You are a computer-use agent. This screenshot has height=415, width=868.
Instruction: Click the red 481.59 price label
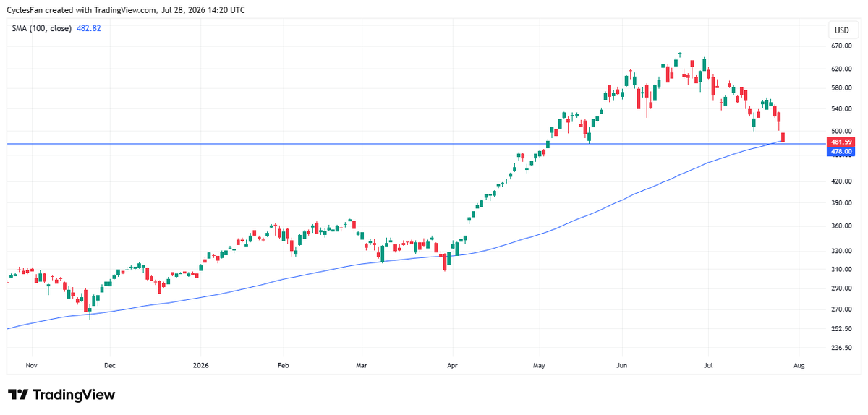tap(840, 142)
